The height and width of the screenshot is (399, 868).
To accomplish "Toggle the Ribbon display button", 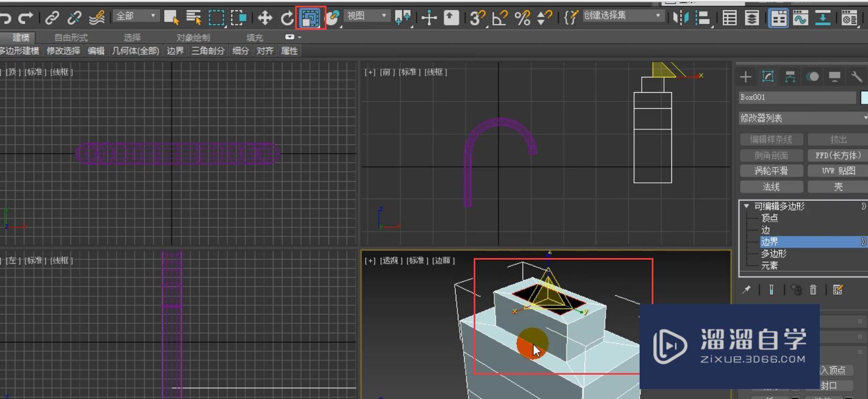I will pos(778,19).
